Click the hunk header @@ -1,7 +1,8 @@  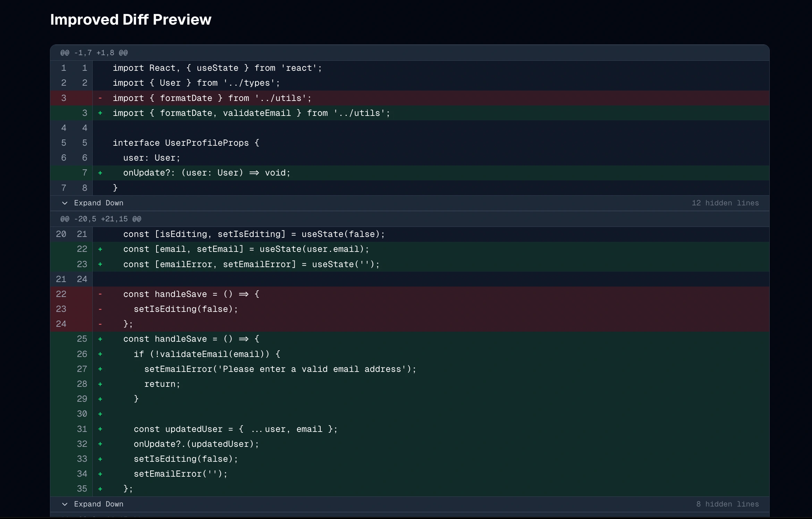[94, 53]
